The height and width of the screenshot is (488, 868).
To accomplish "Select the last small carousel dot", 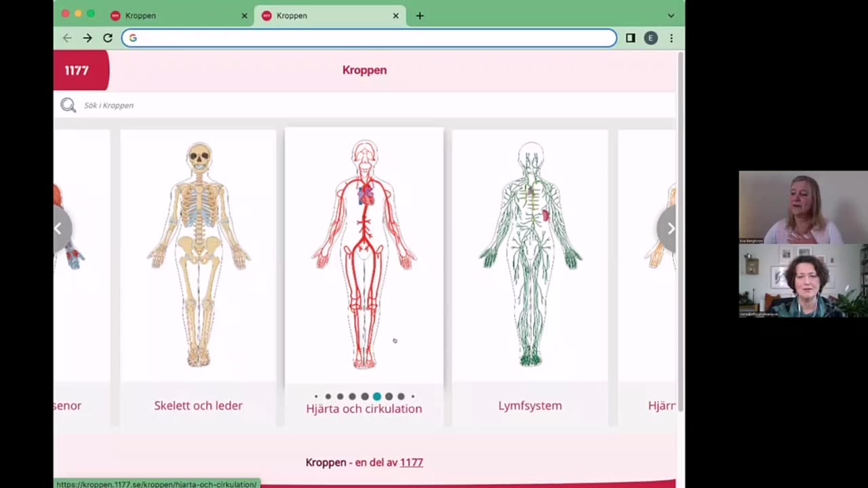I will coord(412,396).
